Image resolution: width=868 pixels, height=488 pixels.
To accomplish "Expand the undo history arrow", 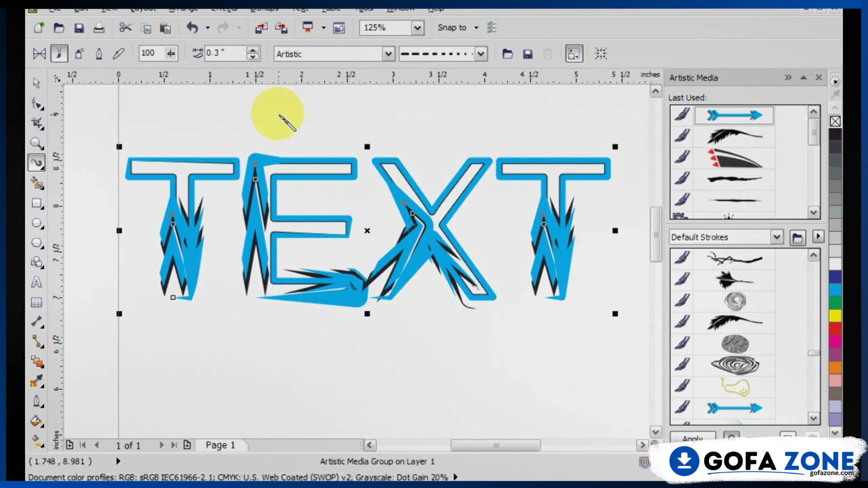I will (208, 28).
